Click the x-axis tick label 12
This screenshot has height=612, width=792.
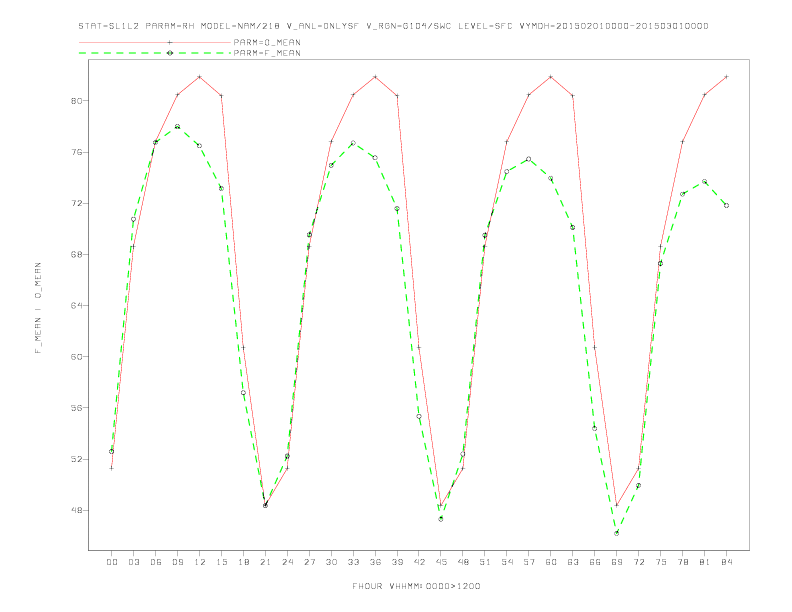[200, 562]
